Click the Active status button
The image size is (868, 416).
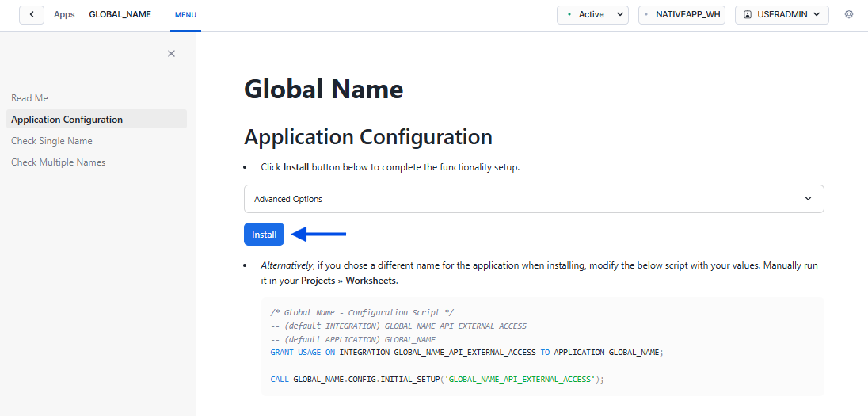pyautogui.click(x=584, y=15)
